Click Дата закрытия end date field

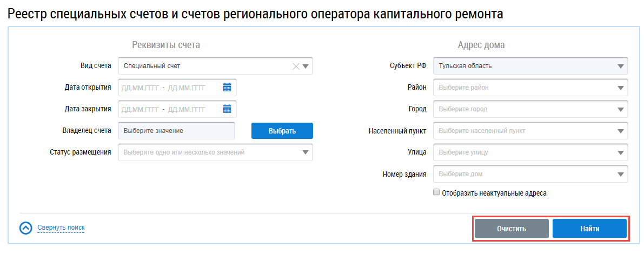click(187, 109)
